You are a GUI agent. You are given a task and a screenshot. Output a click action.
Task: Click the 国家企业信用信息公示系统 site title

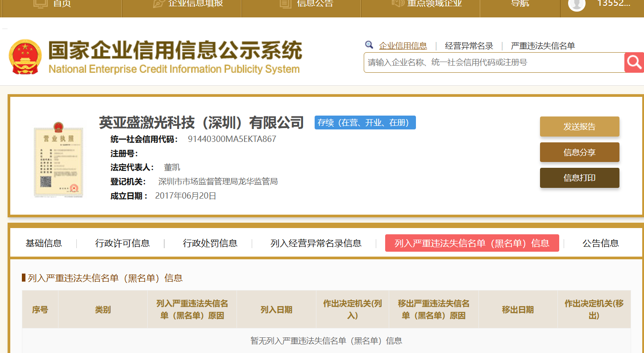(x=175, y=50)
